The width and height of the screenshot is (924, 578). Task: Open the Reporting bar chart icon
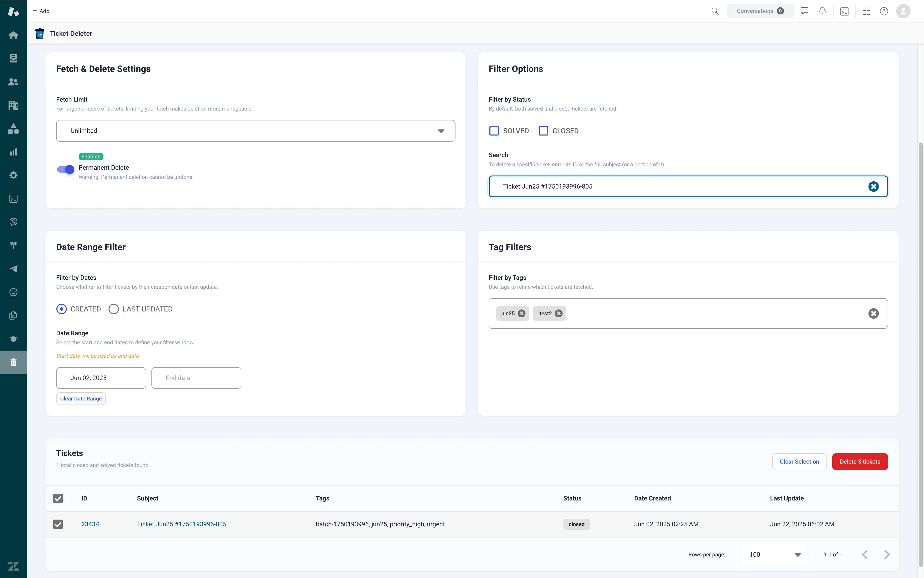click(13, 152)
